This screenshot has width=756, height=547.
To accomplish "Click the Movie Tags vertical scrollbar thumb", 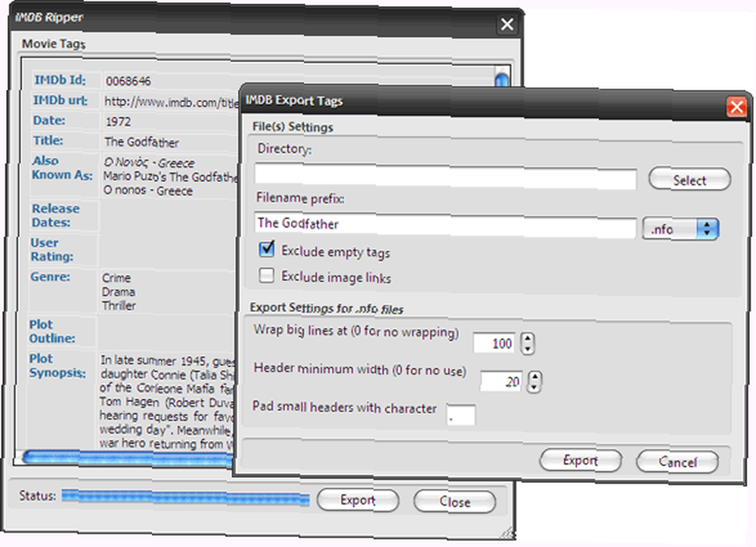I will tap(502, 79).
